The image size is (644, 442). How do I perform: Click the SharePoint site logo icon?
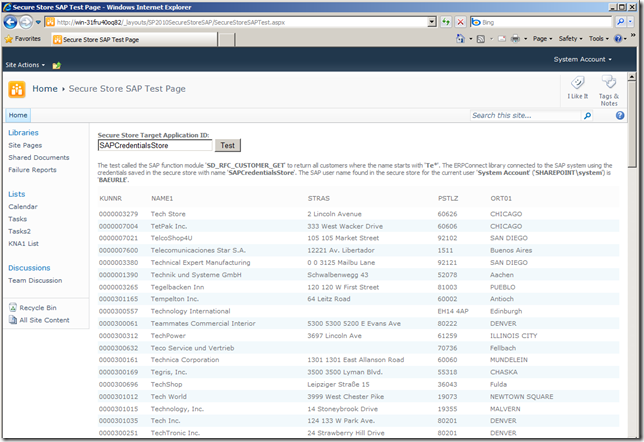coord(17,89)
